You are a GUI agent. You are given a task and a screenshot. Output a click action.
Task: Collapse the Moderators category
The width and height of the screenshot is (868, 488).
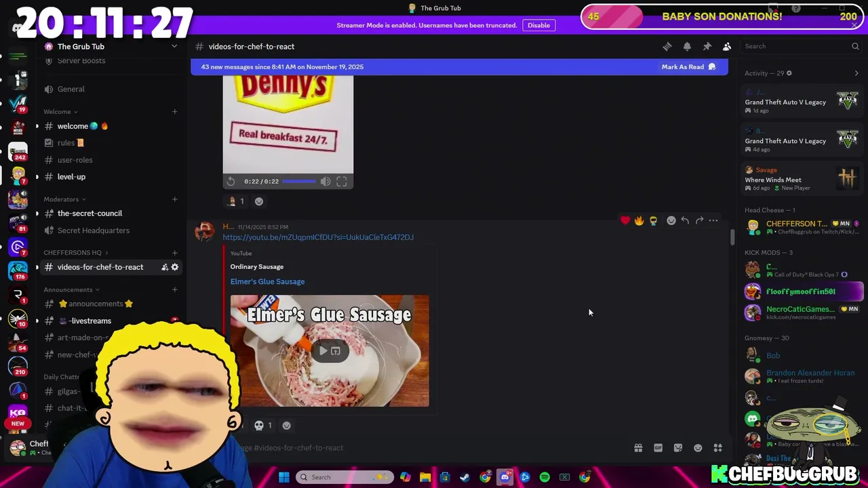(x=64, y=199)
